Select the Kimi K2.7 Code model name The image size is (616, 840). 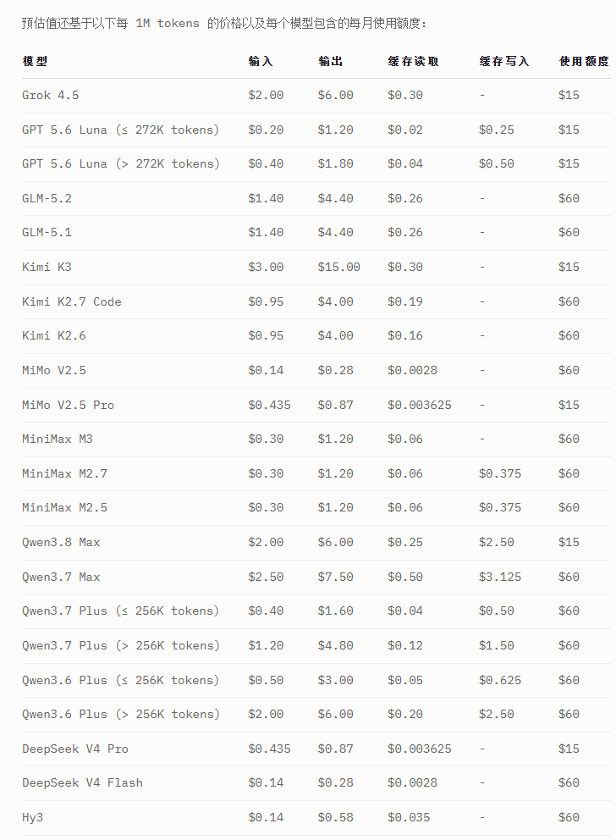click(72, 301)
